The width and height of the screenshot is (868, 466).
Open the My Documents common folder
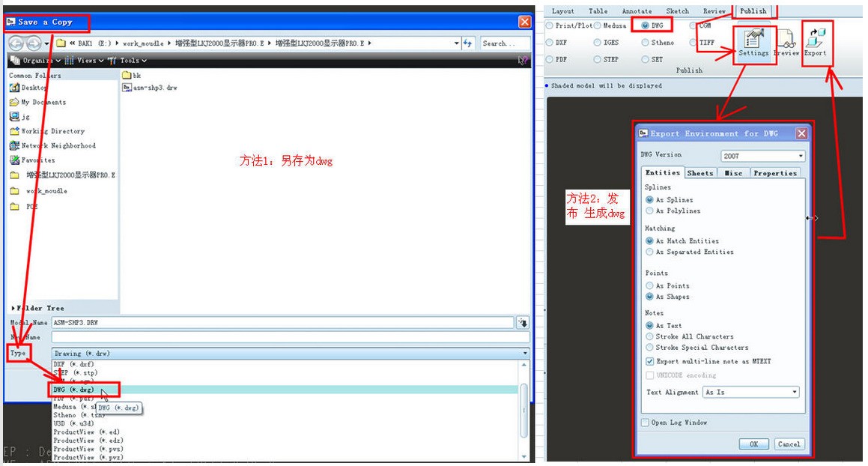(x=37, y=102)
